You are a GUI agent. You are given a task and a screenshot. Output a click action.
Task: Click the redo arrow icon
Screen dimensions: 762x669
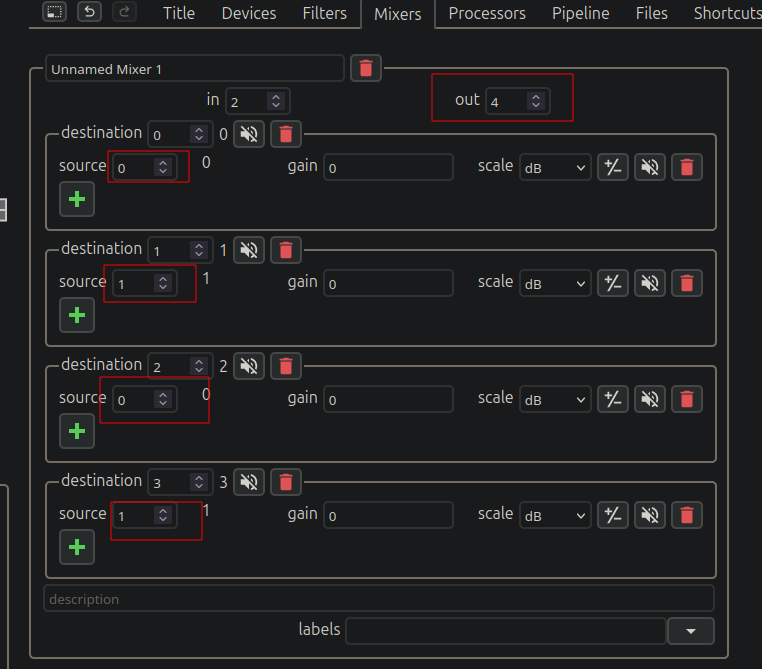tap(124, 12)
